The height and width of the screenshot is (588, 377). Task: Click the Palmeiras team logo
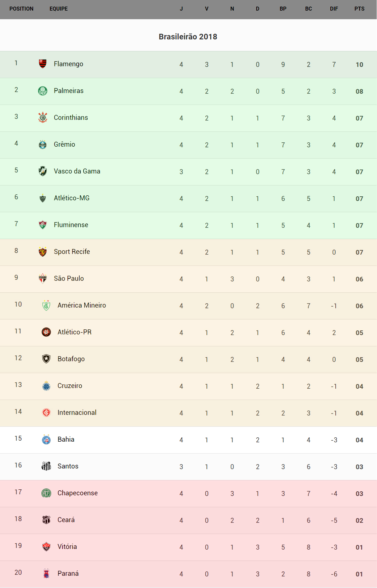tap(43, 91)
